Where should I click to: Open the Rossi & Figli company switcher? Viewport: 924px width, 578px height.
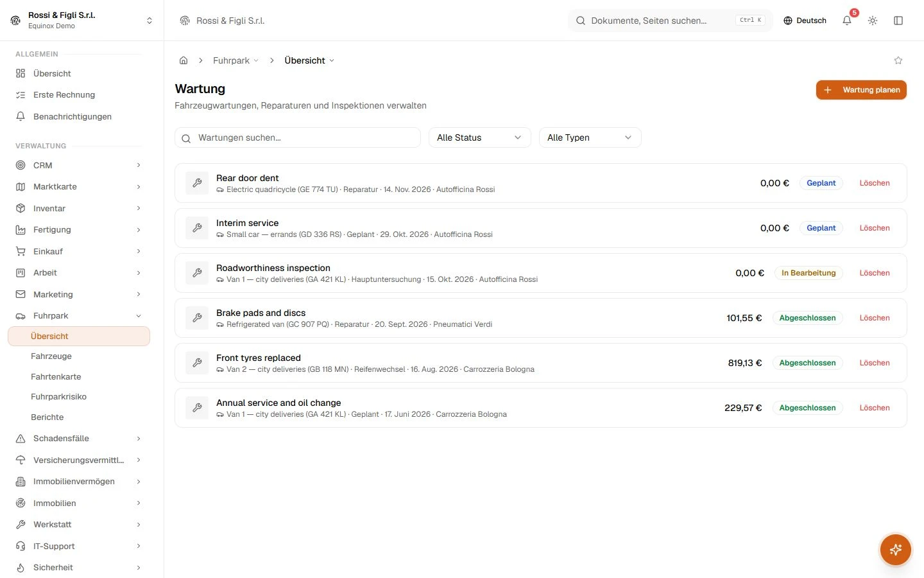(x=82, y=21)
